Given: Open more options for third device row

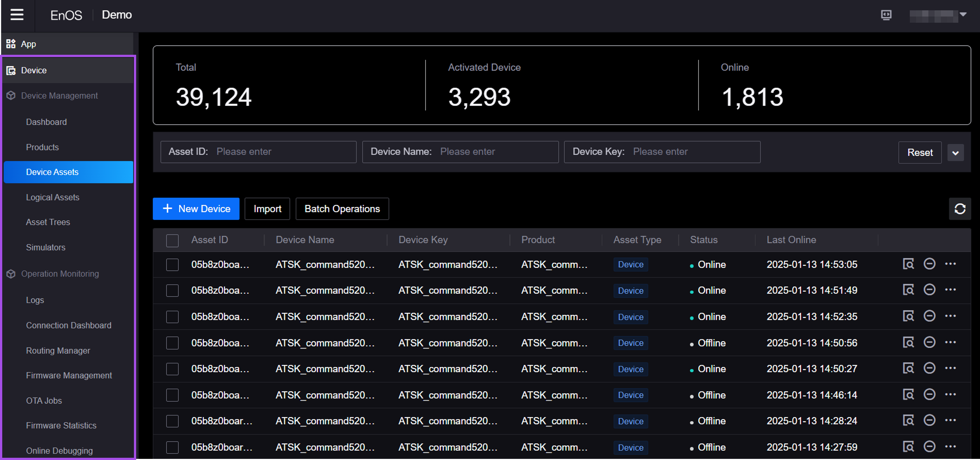Looking at the screenshot, I should [950, 316].
